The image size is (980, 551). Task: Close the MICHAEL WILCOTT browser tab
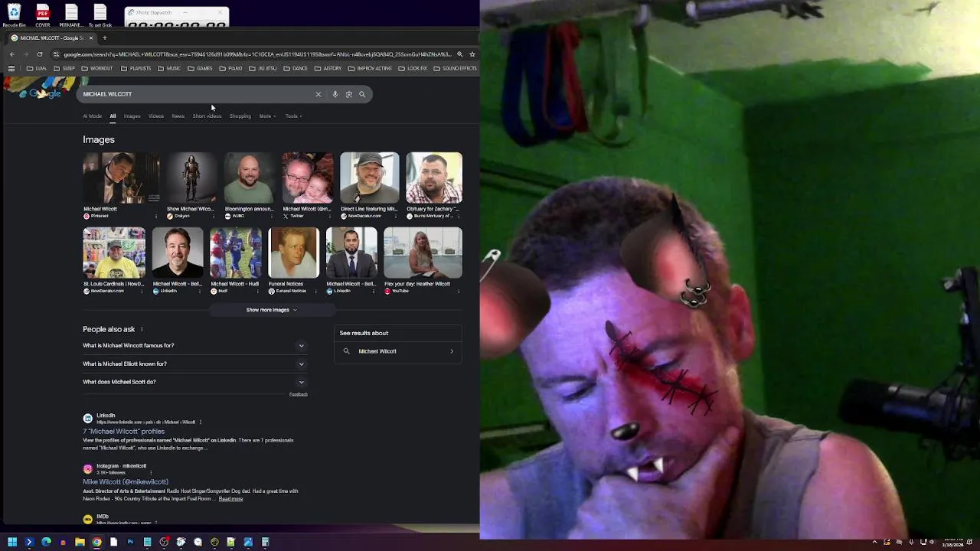pyautogui.click(x=90, y=37)
